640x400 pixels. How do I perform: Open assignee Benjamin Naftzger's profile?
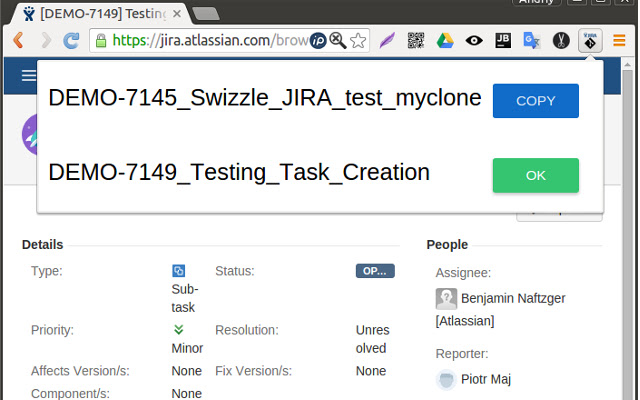(x=501, y=298)
